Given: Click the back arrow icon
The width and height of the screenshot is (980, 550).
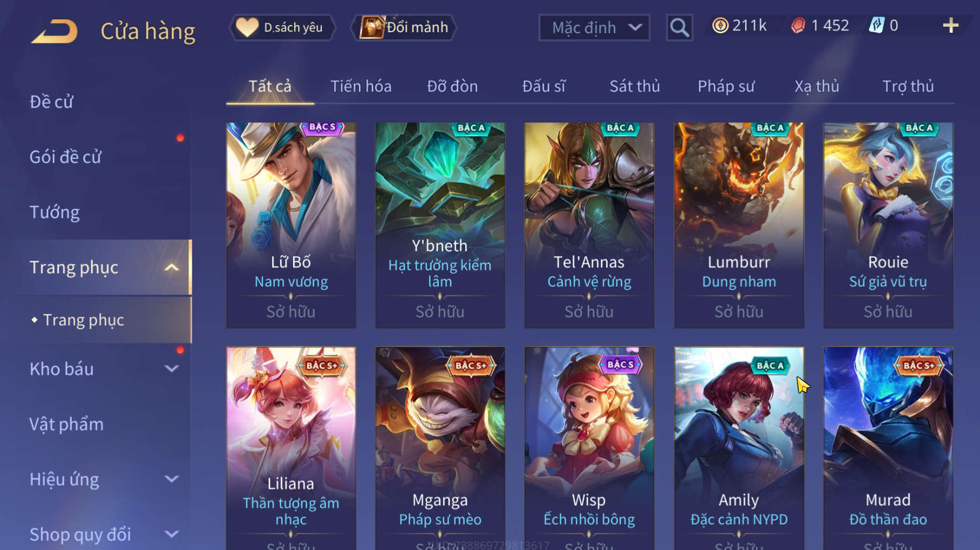Looking at the screenshot, I should [54, 31].
